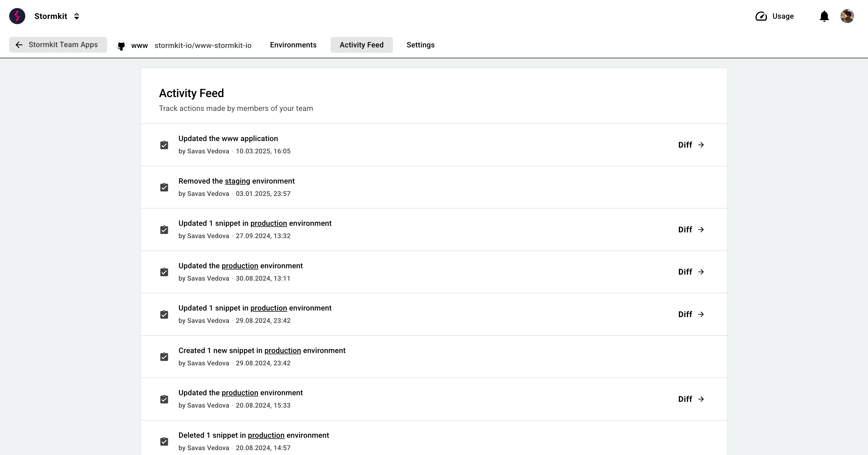The image size is (868, 455).
Task: Open Diff for 30.08.2024 production update
Action: coord(691,272)
